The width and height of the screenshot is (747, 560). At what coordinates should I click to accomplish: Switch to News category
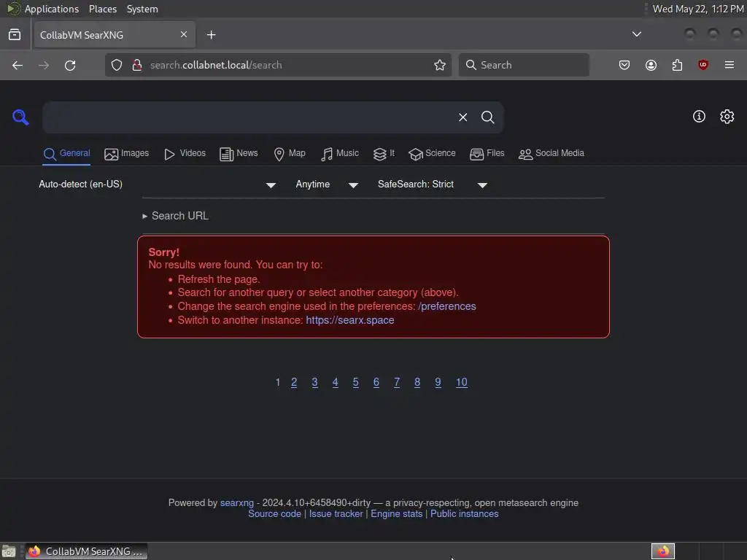(239, 153)
